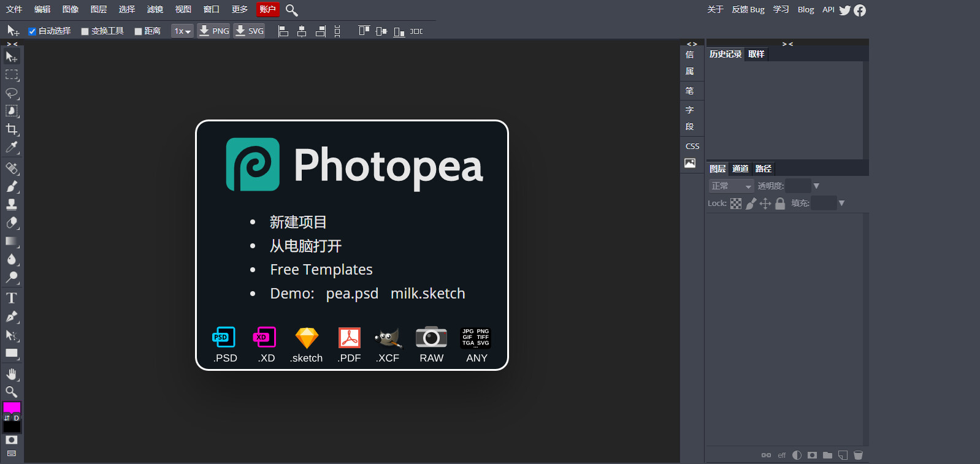Export as PNG button
Screen dimensions: 980x464
(x=213, y=31)
